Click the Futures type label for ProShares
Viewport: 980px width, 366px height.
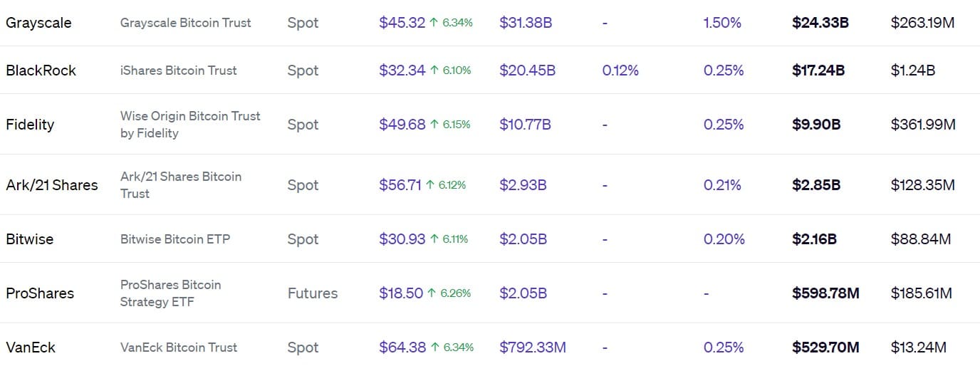coord(313,293)
